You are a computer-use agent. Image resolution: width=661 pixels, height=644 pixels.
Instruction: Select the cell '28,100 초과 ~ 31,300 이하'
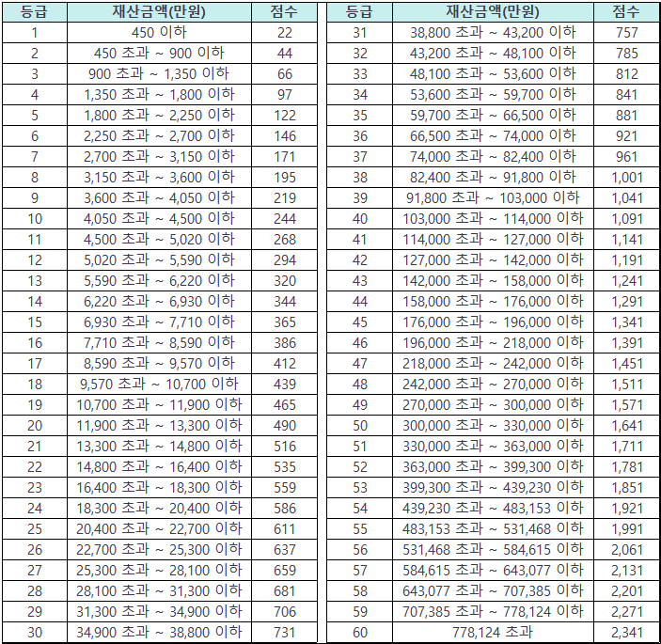click(159, 590)
